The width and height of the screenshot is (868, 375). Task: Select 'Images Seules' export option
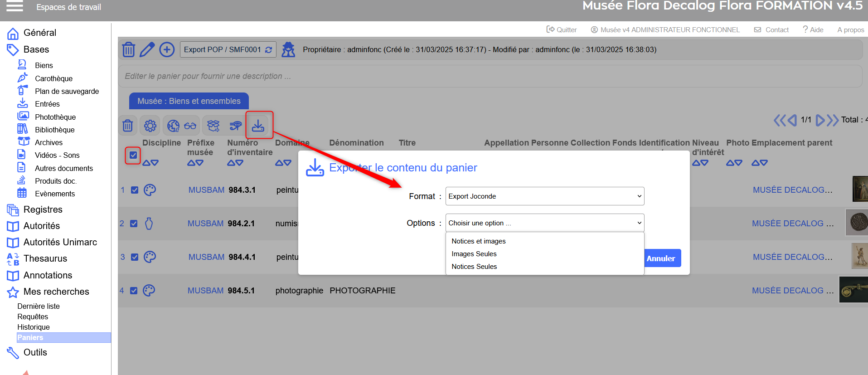(474, 254)
